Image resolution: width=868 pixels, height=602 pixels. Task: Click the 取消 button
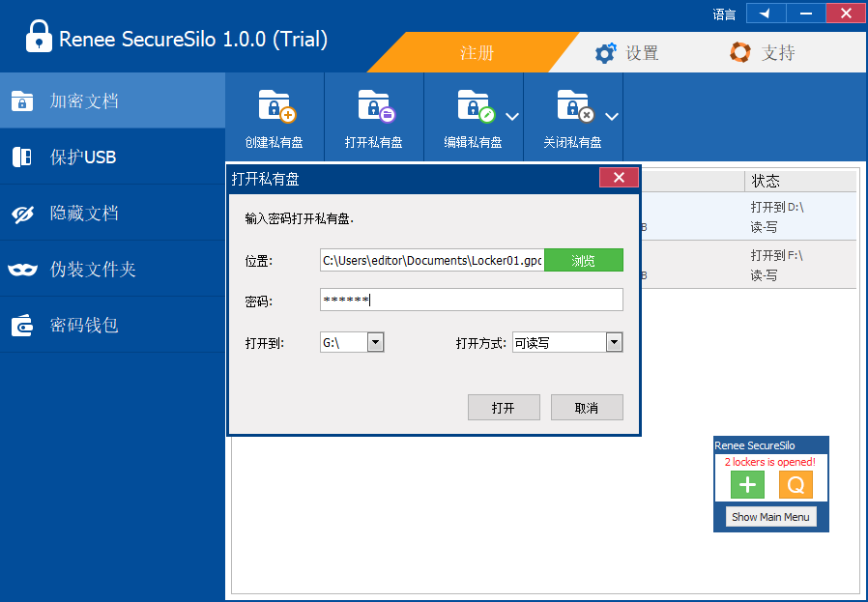pos(587,407)
